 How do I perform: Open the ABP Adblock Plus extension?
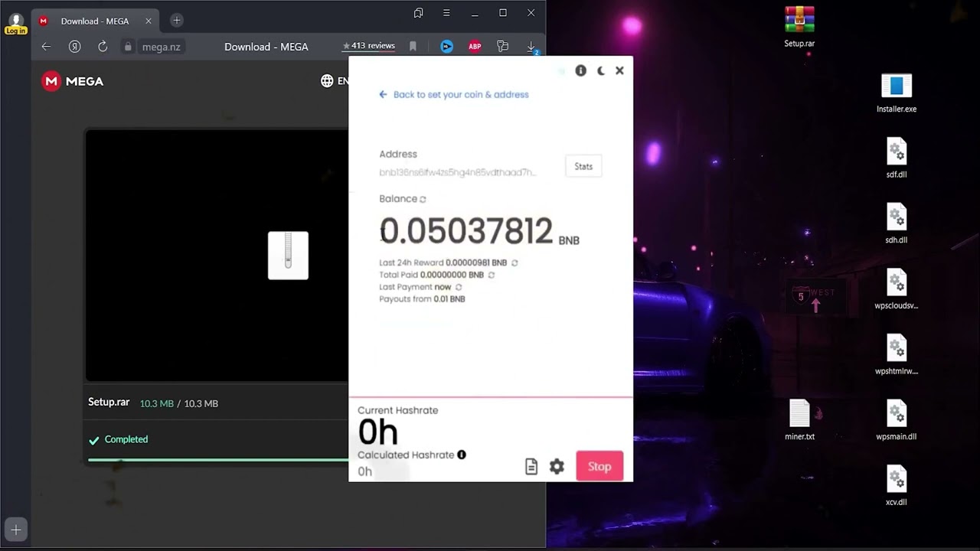[x=475, y=47]
